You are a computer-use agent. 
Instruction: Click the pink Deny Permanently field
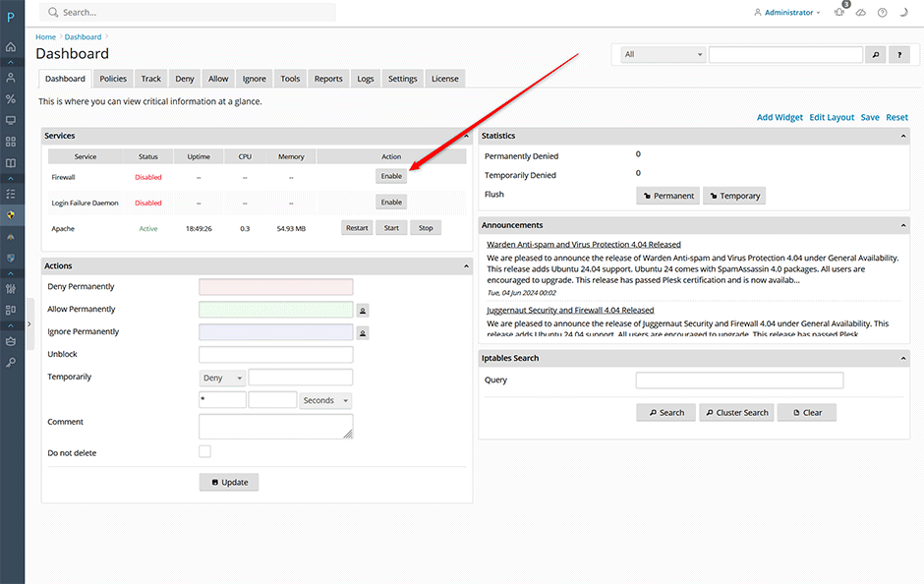[x=276, y=287]
